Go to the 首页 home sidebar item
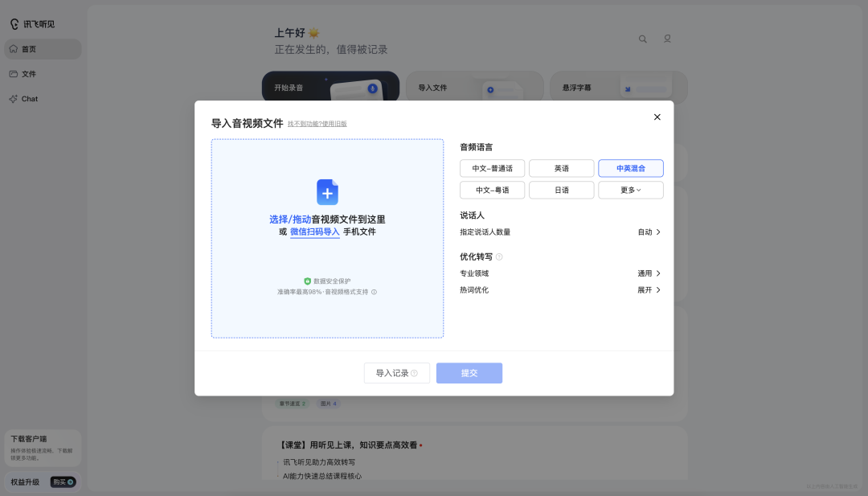The image size is (868, 496). (43, 49)
